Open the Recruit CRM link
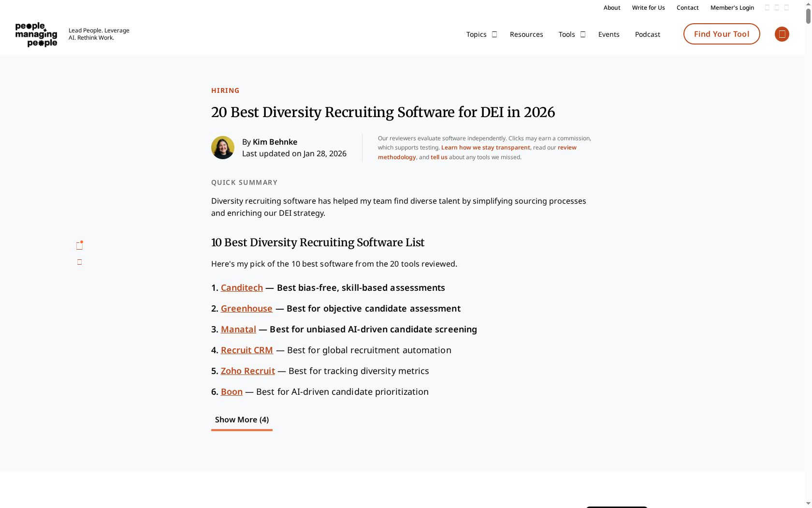This screenshot has width=812, height=508. (247, 350)
